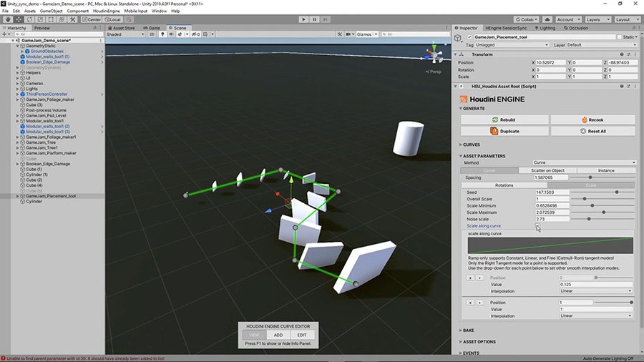The width and height of the screenshot is (644, 362).
Task: Select VIEW mode in Houdini curve editor
Action: pyautogui.click(x=254, y=335)
